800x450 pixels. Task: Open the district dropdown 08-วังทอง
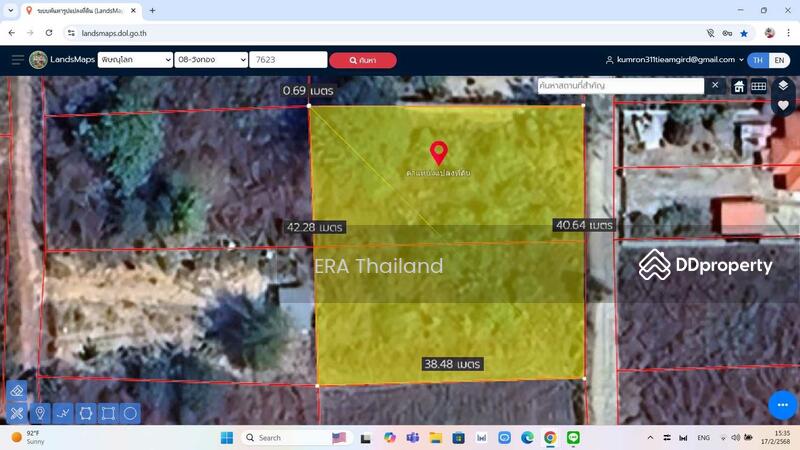211,60
